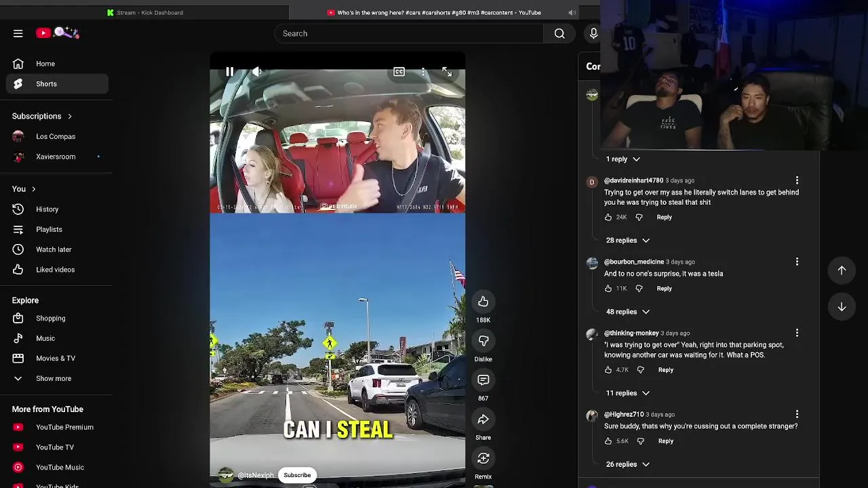The width and height of the screenshot is (868, 488).
Task: Like davidreinhart4780's comment with 24K likes
Action: [x=608, y=218]
